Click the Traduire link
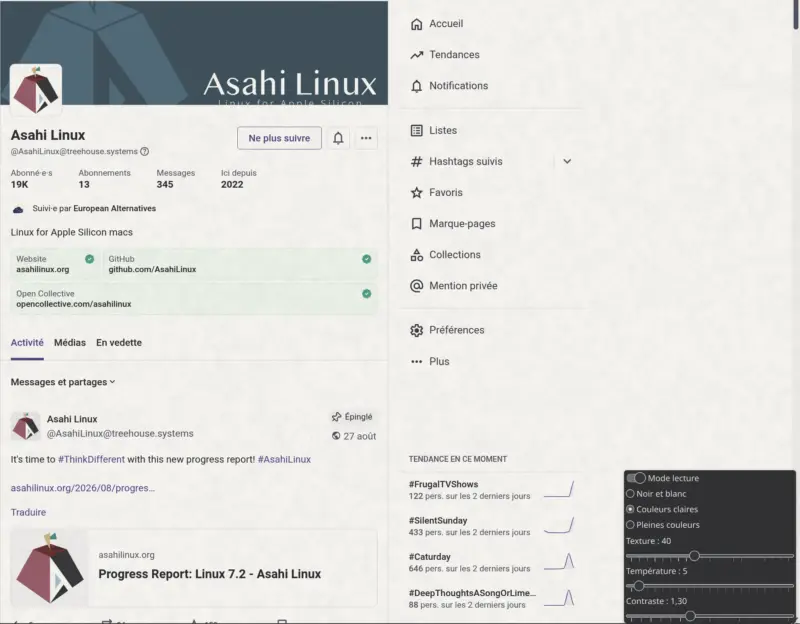 pos(28,512)
